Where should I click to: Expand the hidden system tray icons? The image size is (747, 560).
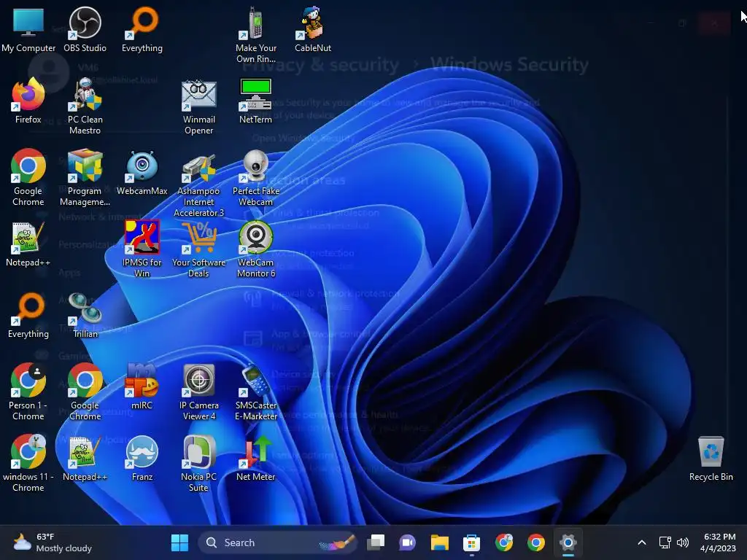click(642, 542)
